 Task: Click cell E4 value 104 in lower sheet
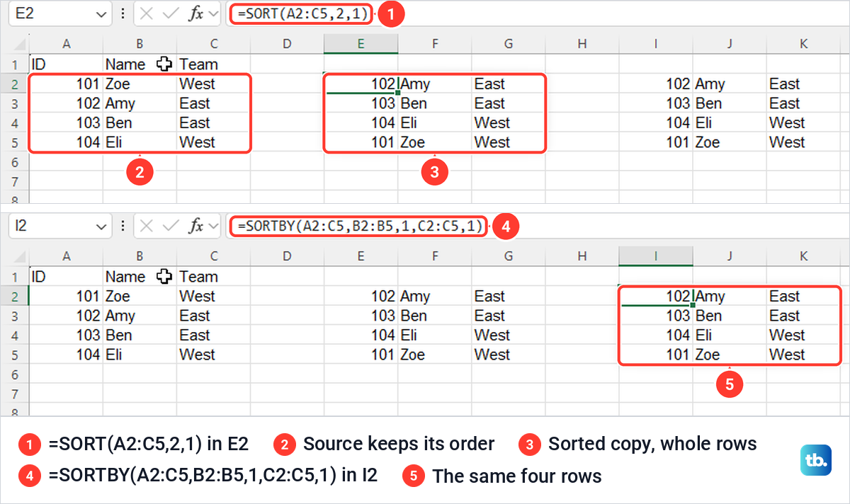point(361,336)
